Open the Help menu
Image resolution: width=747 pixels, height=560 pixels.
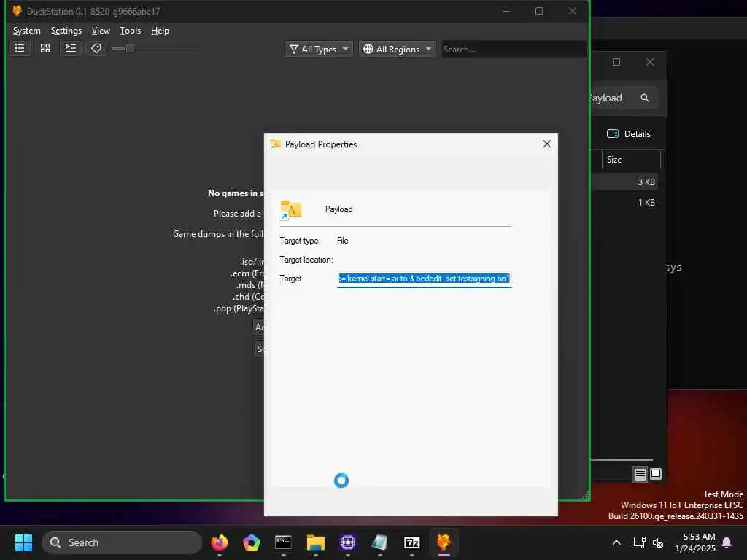click(160, 31)
